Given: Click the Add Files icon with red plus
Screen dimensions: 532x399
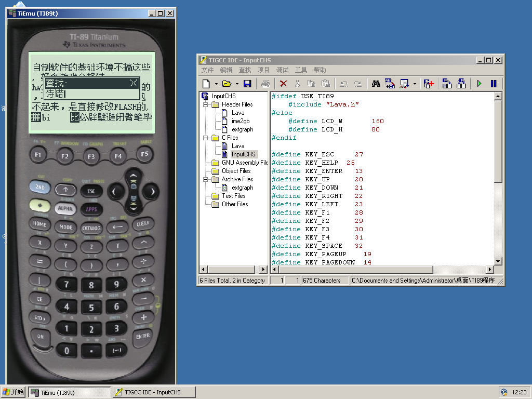Looking at the screenshot, I should [x=429, y=84].
